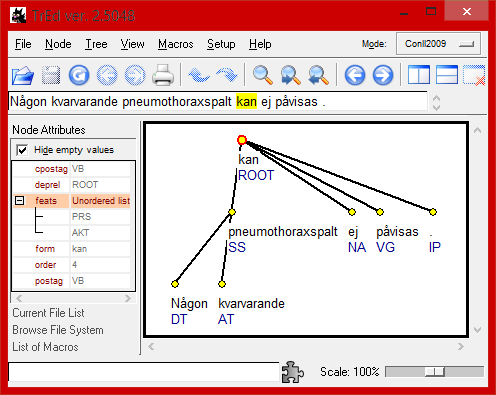Click List of Macros
496x395 pixels.
tap(45, 347)
